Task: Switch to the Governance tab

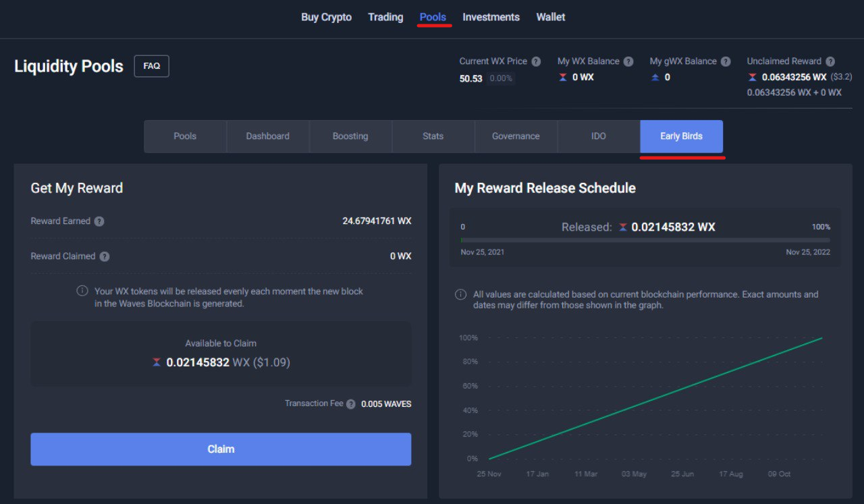Action: tap(516, 136)
